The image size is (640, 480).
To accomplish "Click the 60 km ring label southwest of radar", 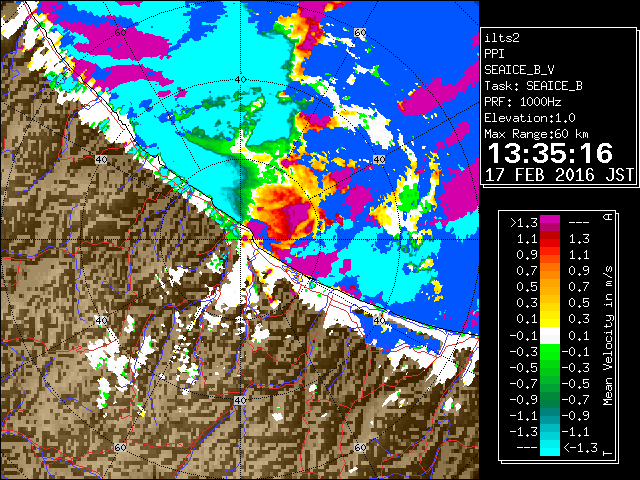I will tap(120, 447).
